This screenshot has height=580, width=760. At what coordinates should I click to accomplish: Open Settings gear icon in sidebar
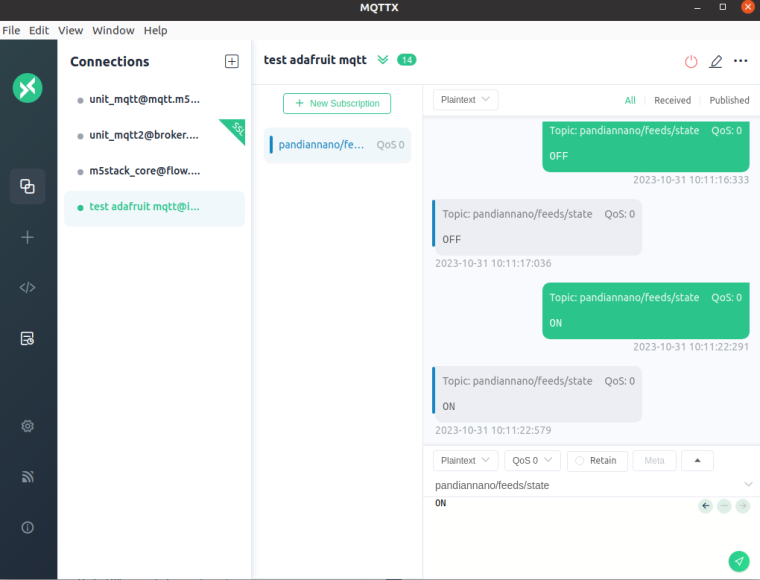click(x=27, y=426)
